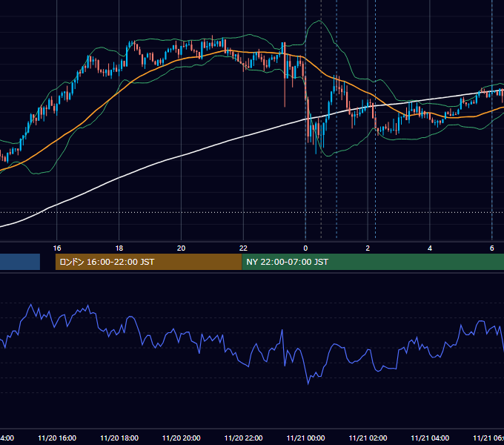Click the "4" hour label on time axis
The height and width of the screenshot is (445, 504).
[x=430, y=248]
